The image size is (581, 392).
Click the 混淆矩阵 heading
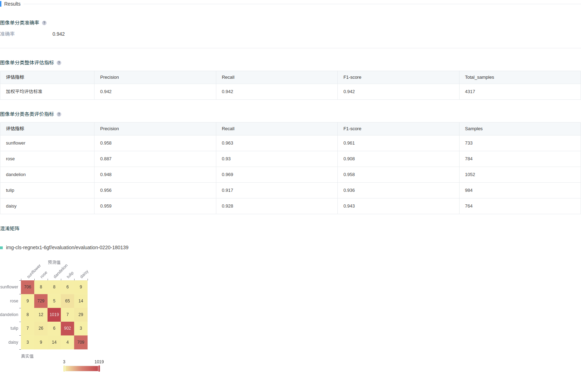coord(10,229)
